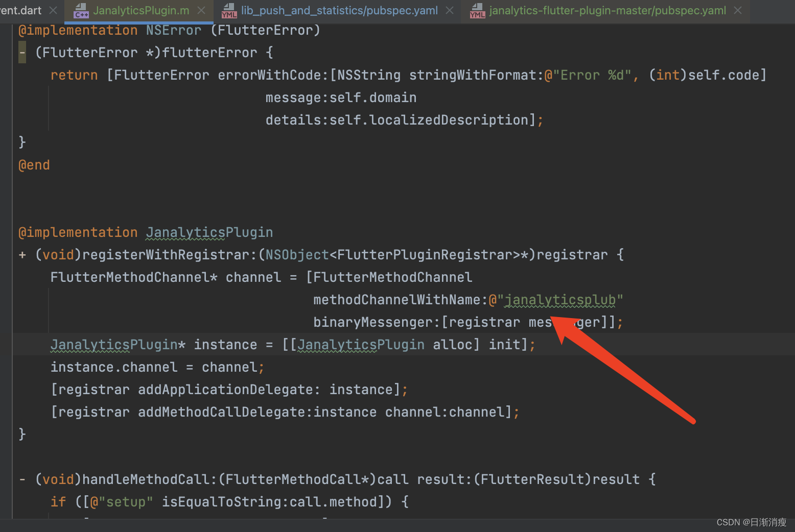The image size is (795, 532).
Task: Click the YAML icon on janalytics-flutter-plugin-master tab
Action: pos(477,10)
